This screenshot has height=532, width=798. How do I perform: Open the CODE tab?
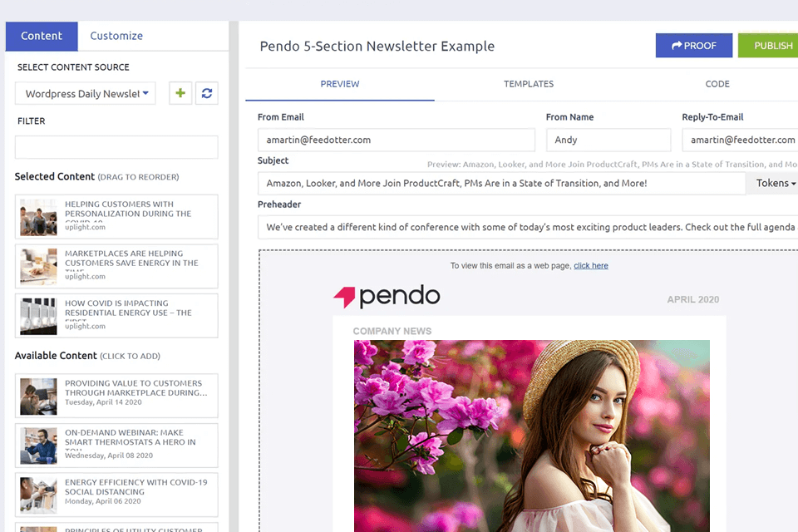pyautogui.click(x=717, y=84)
